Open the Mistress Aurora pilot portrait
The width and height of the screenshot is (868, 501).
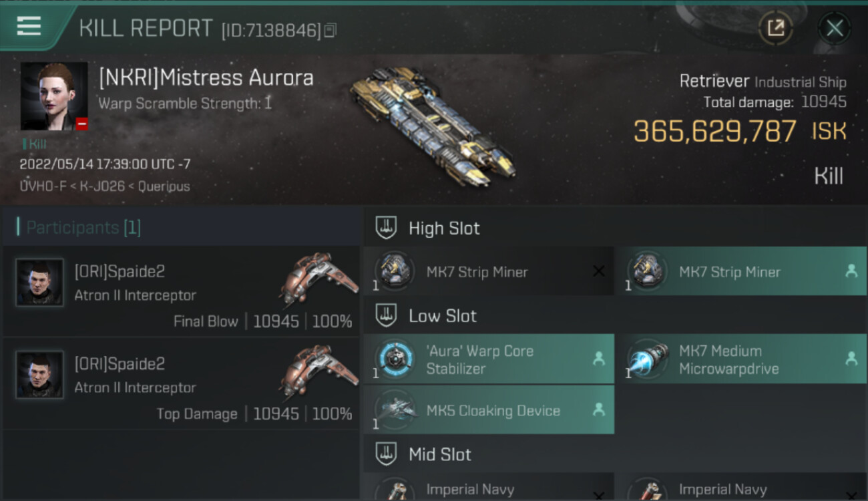[x=54, y=96]
